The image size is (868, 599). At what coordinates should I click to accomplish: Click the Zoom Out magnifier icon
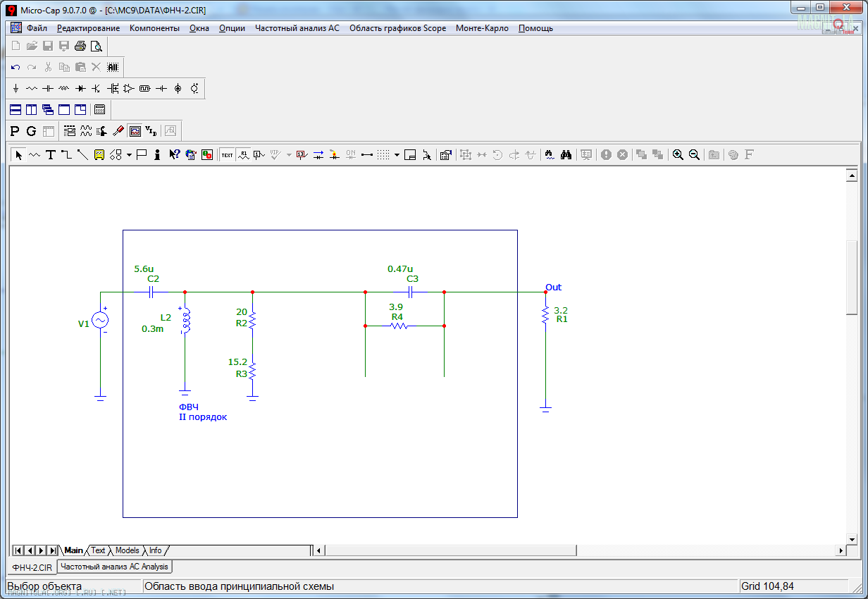[694, 155]
